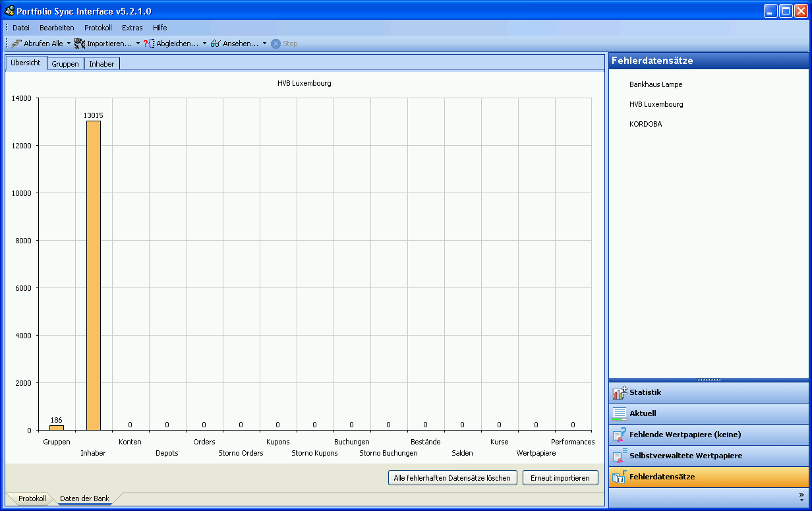Expand the Ansehen dropdown arrow
This screenshot has width=812, height=511.
pos(264,44)
